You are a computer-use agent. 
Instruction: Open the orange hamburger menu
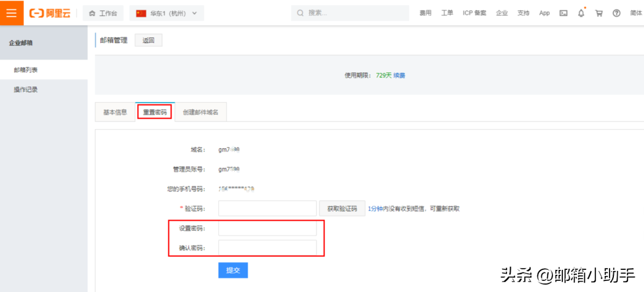coord(12,13)
